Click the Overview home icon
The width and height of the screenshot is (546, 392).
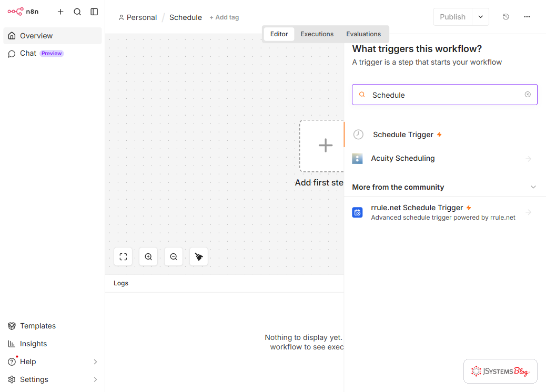pyautogui.click(x=12, y=36)
